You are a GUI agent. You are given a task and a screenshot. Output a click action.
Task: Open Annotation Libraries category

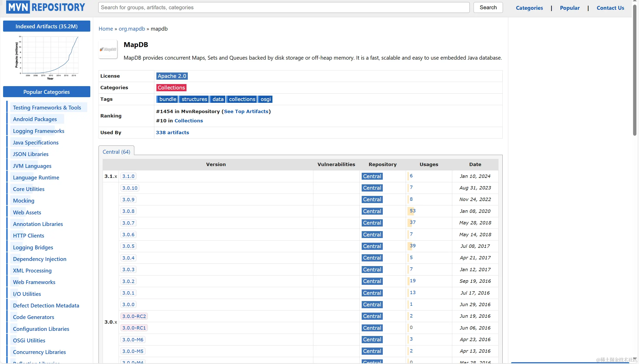point(38,224)
